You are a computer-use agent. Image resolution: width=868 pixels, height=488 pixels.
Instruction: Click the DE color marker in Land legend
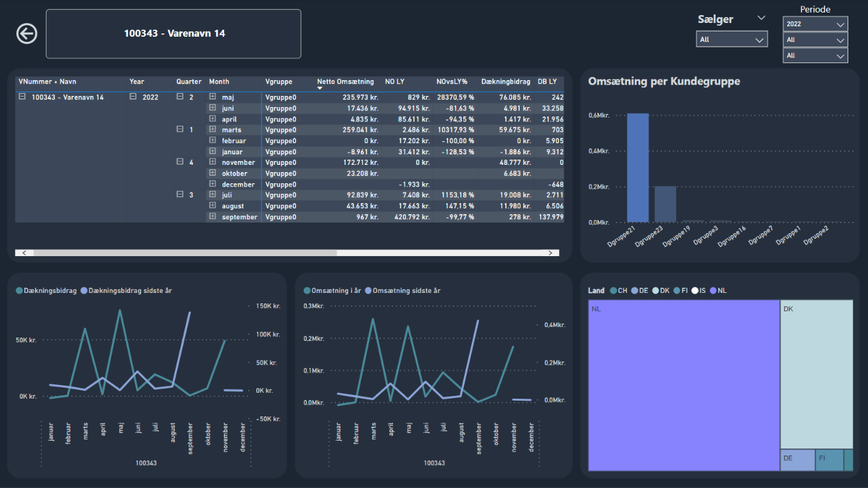(635, 290)
